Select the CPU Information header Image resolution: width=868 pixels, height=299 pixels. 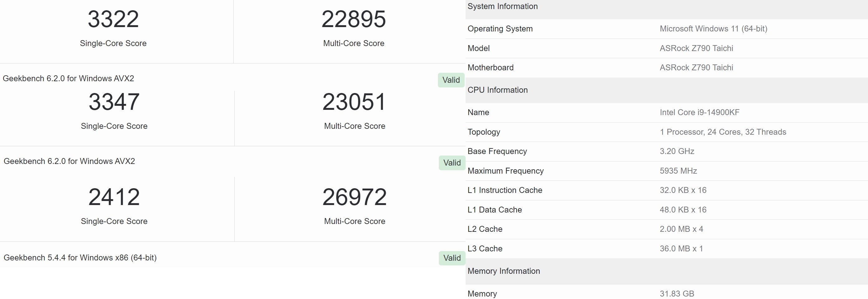497,90
